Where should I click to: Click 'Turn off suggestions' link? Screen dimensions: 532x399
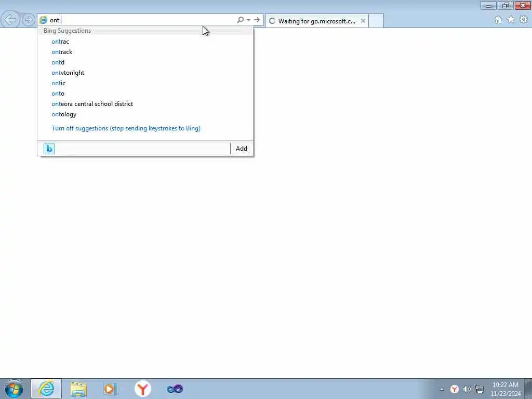click(x=126, y=128)
